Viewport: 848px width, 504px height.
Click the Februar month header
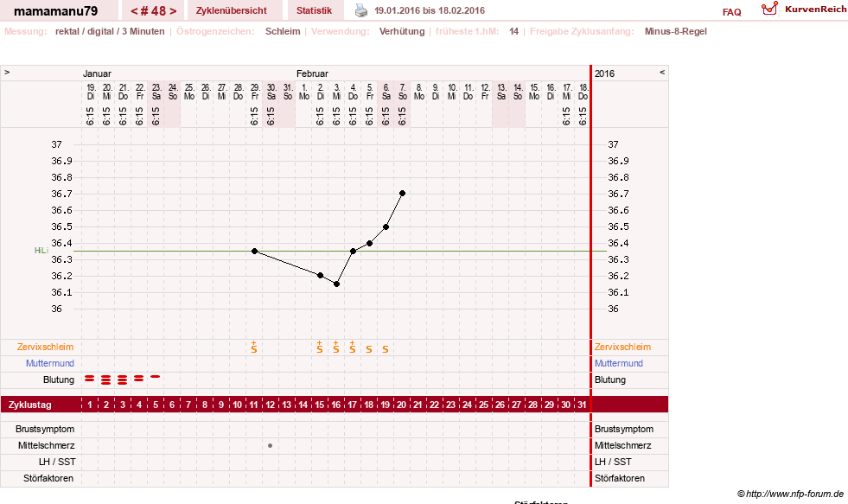point(312,73)
